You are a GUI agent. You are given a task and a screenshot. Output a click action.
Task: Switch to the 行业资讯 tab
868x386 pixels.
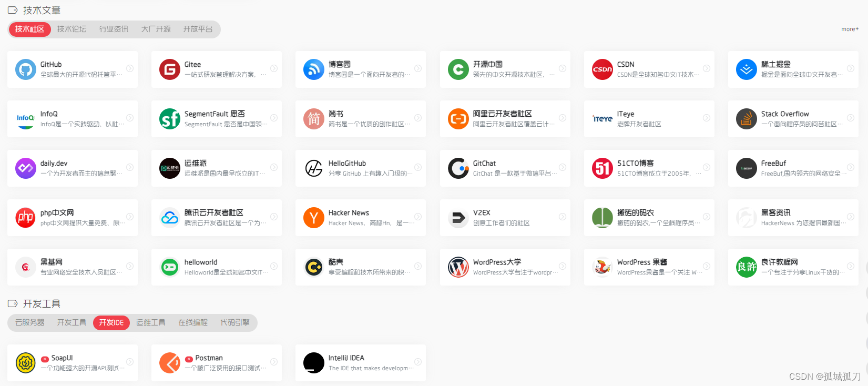[x=114, y=29]
